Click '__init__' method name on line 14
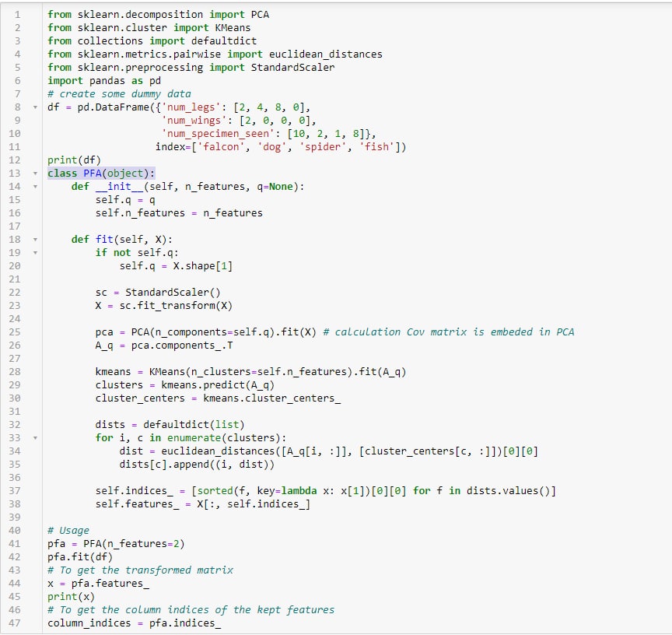672x635 pixels. (x=119, y=187)
